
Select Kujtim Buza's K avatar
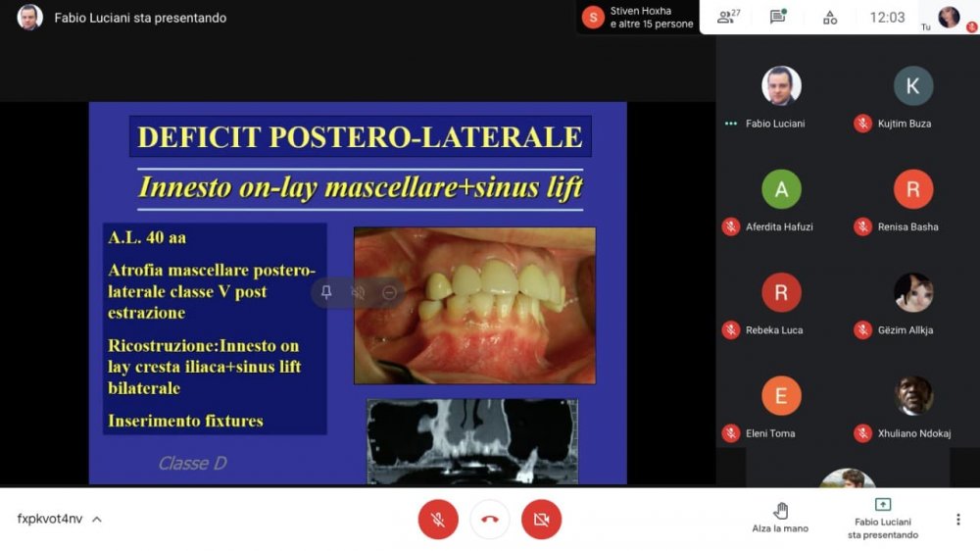click(x=913, y=85)
